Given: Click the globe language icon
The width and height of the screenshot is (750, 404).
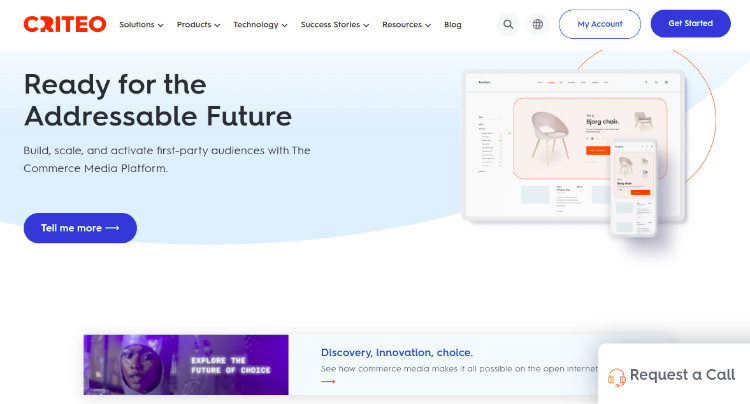Looking at the screenshot, I should pyautogui.click(x=538, y=24).
